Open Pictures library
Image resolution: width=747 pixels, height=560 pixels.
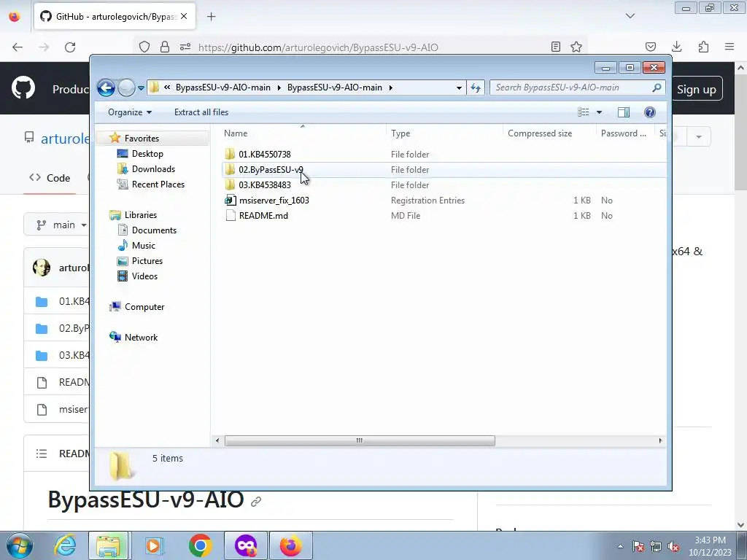pos(147,261)
